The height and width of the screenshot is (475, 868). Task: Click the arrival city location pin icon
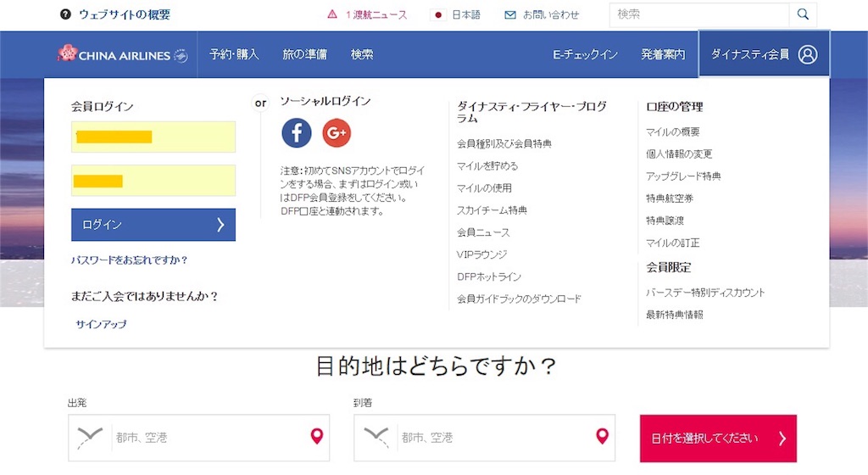click(603, 437)
